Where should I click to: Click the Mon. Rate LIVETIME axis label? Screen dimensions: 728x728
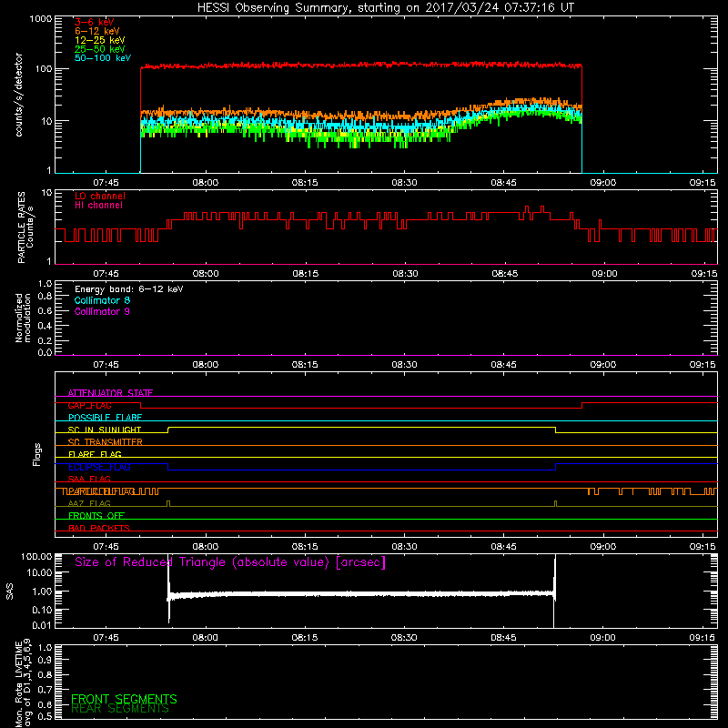tap(24, 683)
